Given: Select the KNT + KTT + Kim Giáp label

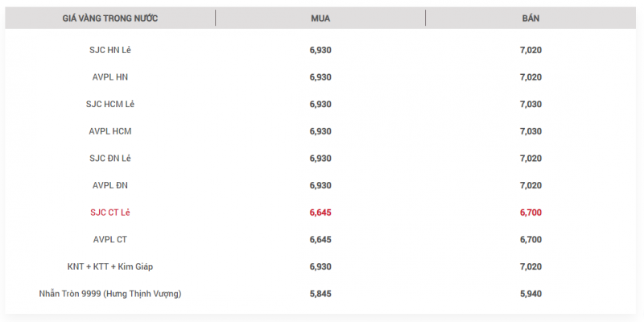Looking at the screenshot, I should pyautogui.click(x=109, y=266).
